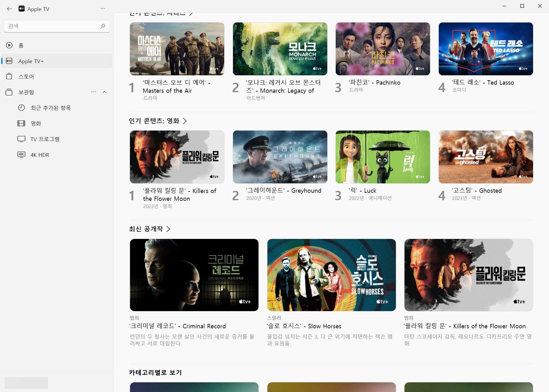Open the Monarch series thumbnail
This screenshot has height=392, width=549.
pos(280,49)
